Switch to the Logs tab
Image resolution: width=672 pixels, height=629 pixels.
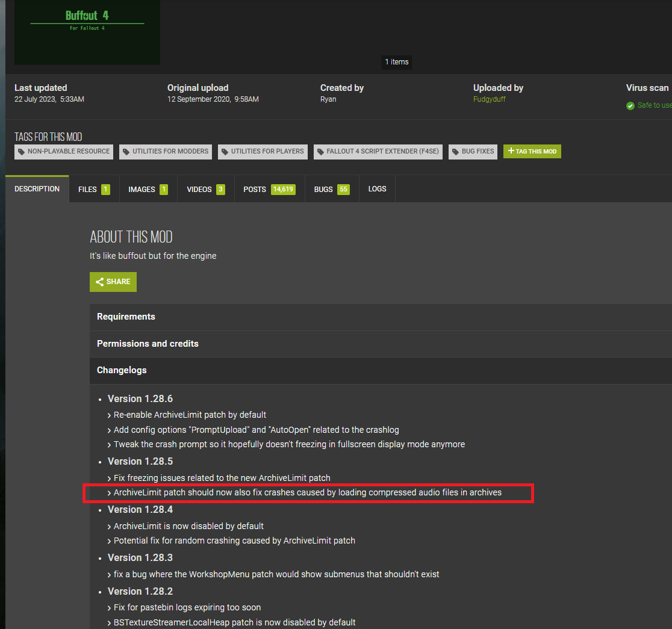coord(377,189)
